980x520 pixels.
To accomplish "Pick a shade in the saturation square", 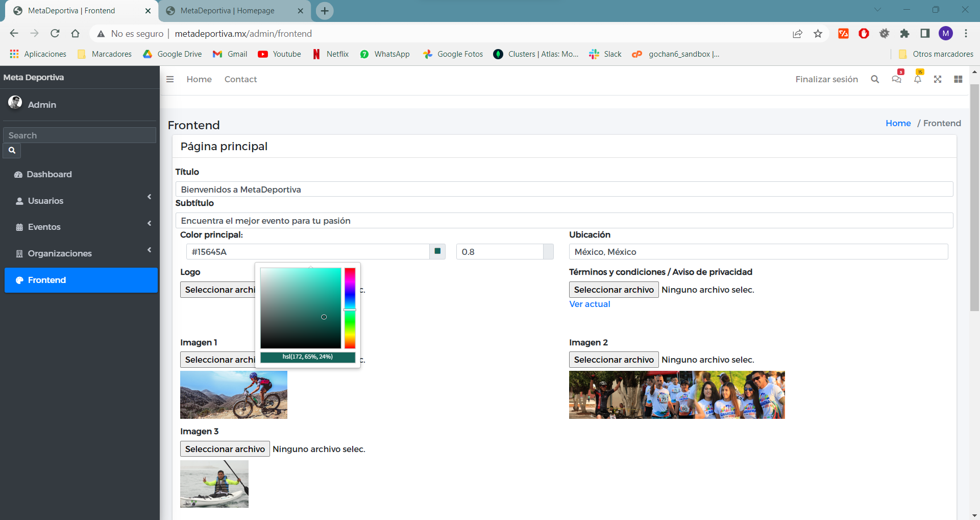I will coord(301,308).
